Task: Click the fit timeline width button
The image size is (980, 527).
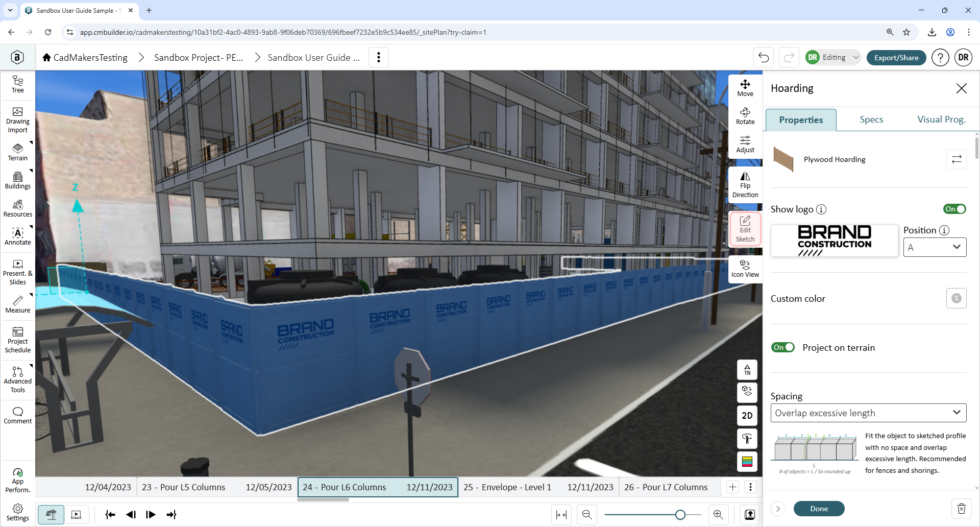Action: 561,515
